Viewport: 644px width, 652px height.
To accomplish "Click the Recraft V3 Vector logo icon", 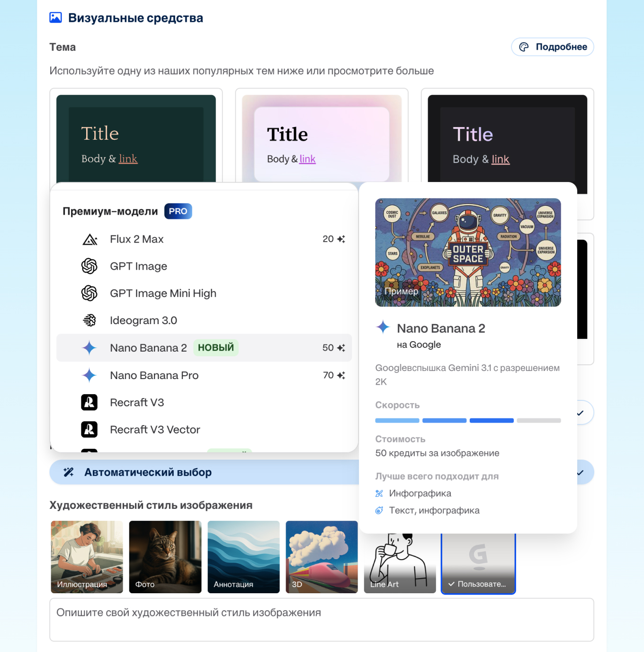I will 89,430.
